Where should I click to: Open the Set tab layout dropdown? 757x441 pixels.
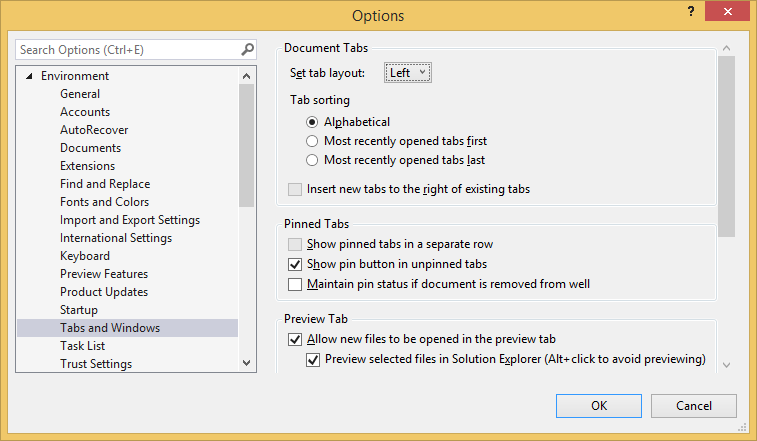(409, 73)
